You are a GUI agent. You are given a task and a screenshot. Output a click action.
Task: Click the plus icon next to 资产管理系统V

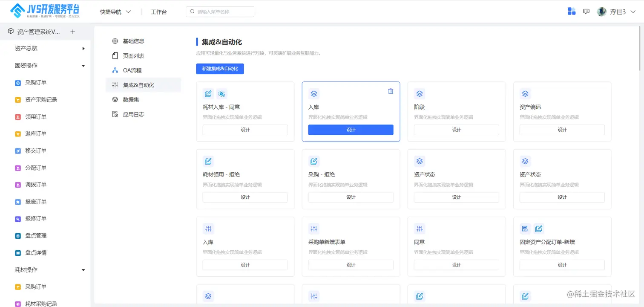pyautogui.click(x=72, y=32)
